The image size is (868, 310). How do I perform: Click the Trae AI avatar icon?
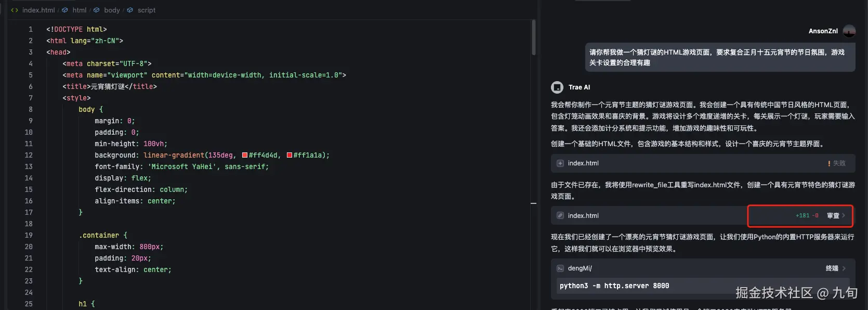pos(557,87)
